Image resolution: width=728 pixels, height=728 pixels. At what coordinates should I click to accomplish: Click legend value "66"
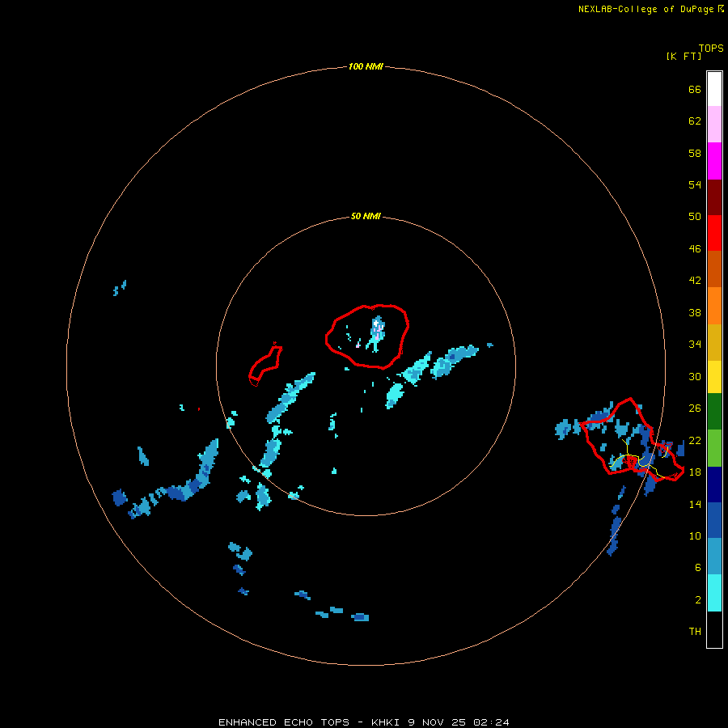click(x=695, y=89)
